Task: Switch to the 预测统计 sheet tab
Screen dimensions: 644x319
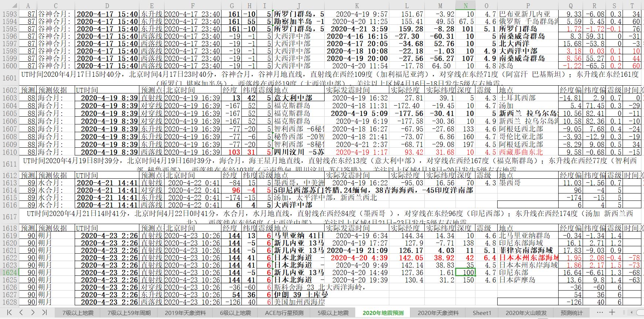Action: (x=572, y=313)
